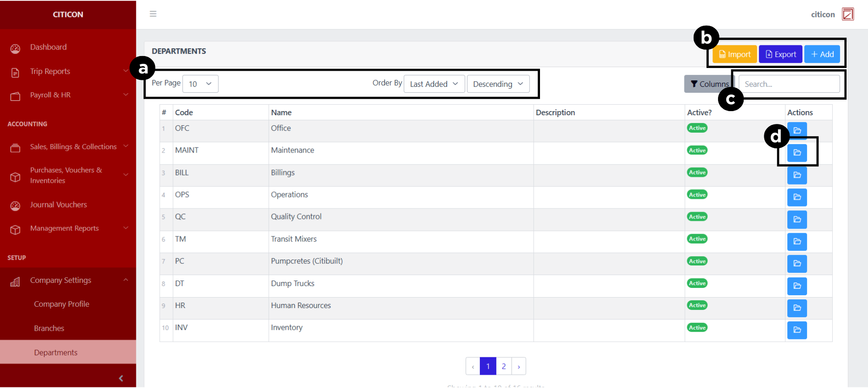Image resolution: width=868 pixels, height=388 pixels.
Task: Open folder action icon for Office row
Action: tap(797, 130)
